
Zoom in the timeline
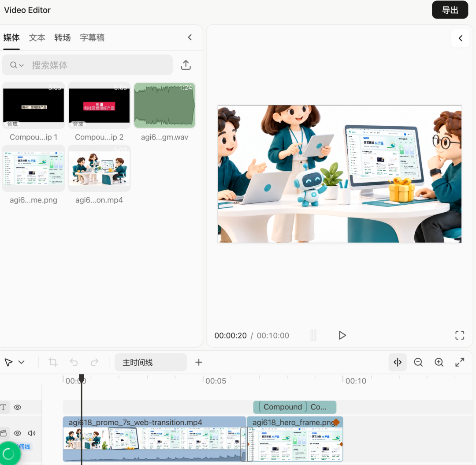(x=439, y=362)
